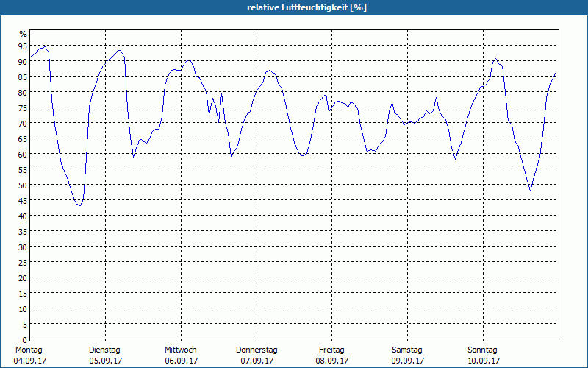Image resolution: width=588 pixels, height=368 pixels.
Task: Select the y-axis value 60
Action: [23, 155]
